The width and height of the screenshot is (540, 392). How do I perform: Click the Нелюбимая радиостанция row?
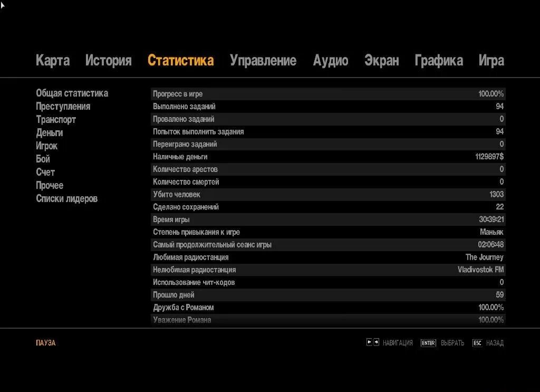(x=328, y=270)
